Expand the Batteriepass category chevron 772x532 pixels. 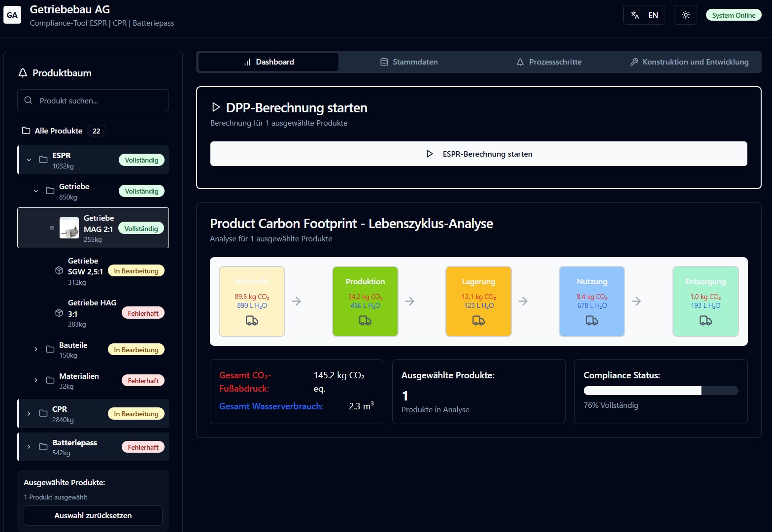pos(29,447)
